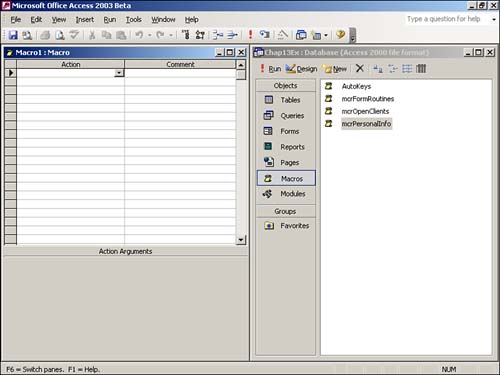
Task: Click the Single Step toolbar icon
Action: [x=265, y=35]
